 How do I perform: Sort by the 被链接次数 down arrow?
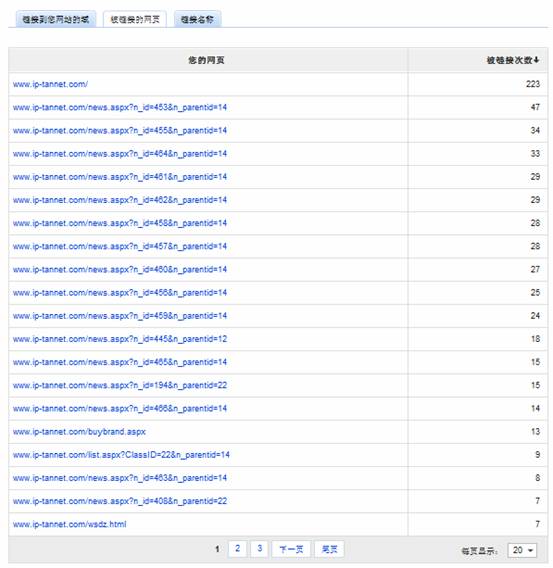point(536,60)
